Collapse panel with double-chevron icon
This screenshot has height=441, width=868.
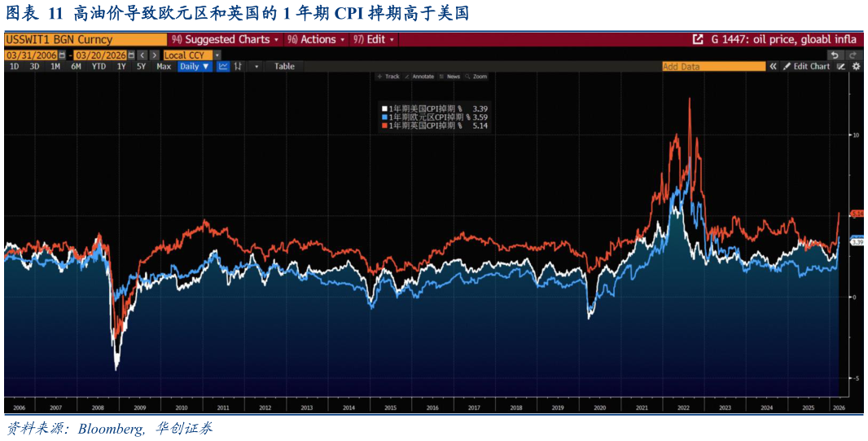[773, 67]
